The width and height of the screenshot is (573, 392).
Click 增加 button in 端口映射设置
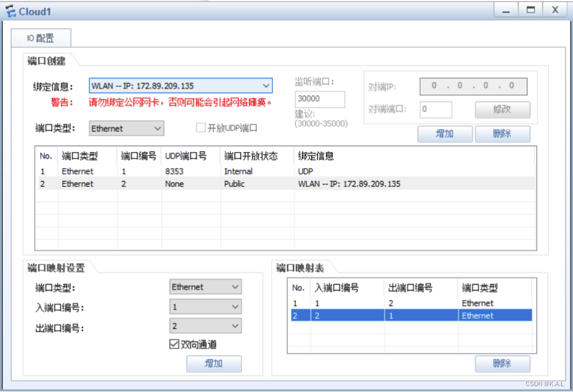(214, 364)
